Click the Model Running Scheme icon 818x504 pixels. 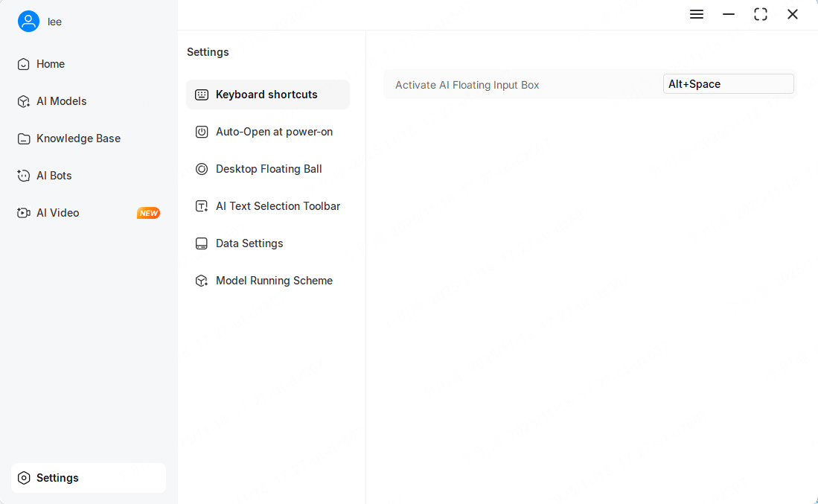202,281
